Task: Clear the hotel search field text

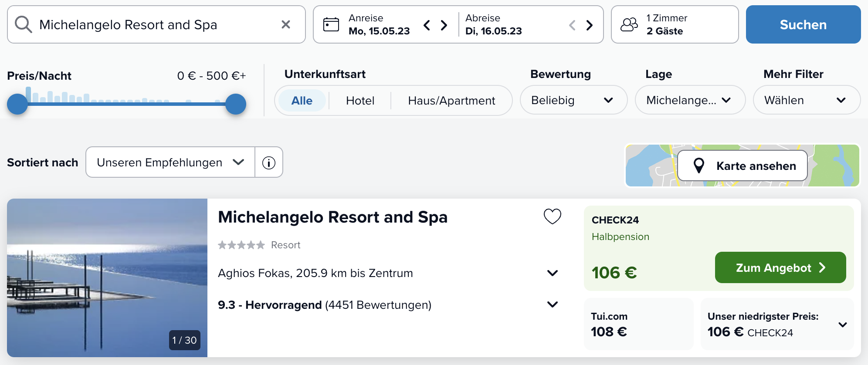Action: click(286, 24)
